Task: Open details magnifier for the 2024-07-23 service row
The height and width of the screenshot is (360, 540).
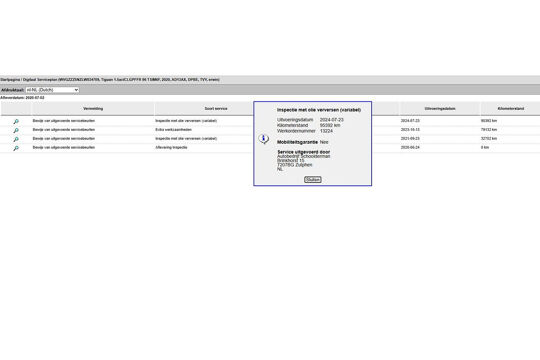Action: tap(16, 121)
